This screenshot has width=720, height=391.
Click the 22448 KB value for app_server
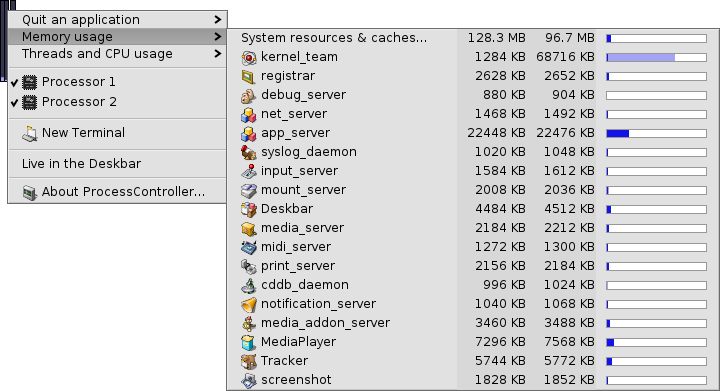pos(496,133)
